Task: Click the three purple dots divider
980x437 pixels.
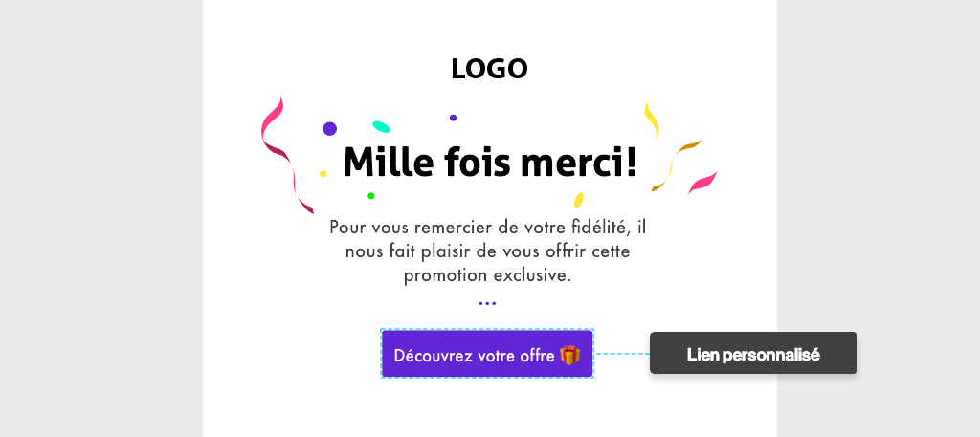Action: click(x=487, y=303)
